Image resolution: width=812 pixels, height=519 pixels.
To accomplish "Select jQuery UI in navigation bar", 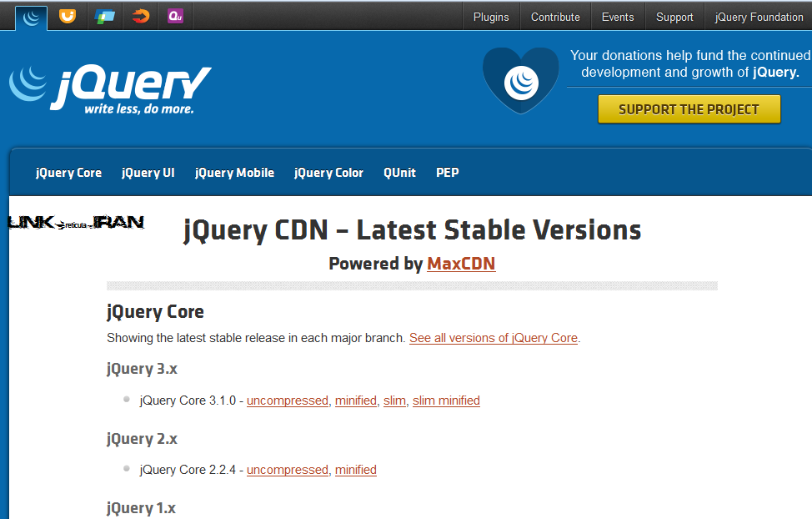I will (x=148, y=173).
